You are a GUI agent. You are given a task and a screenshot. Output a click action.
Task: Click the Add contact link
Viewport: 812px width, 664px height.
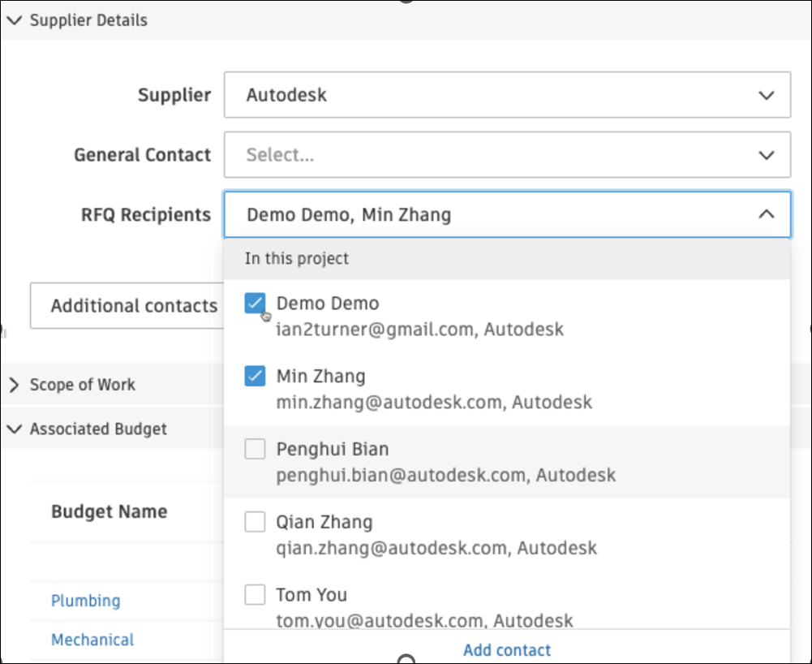[507, 650]
